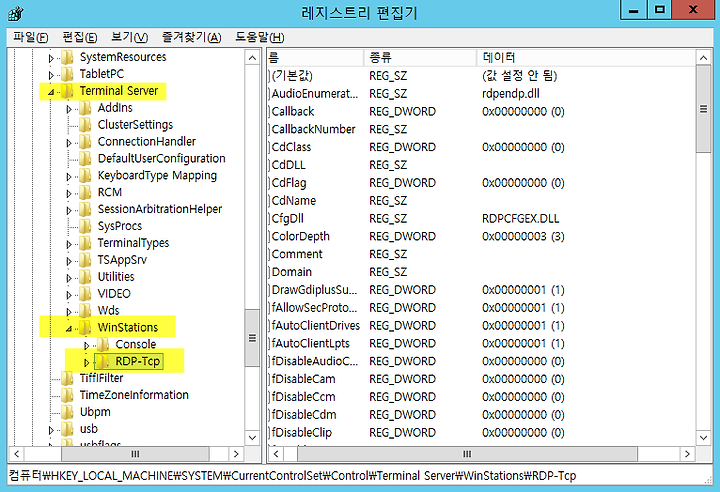Screen dimensions: 720x492
Task: Select the Callback value entry
Action: (293, 112)
